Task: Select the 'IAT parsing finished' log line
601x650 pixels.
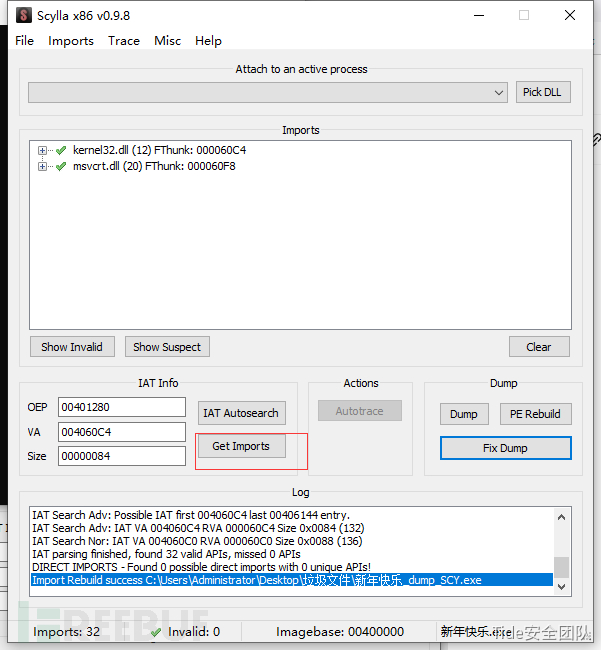Action: pyautogui.click(x=166, y=554)
